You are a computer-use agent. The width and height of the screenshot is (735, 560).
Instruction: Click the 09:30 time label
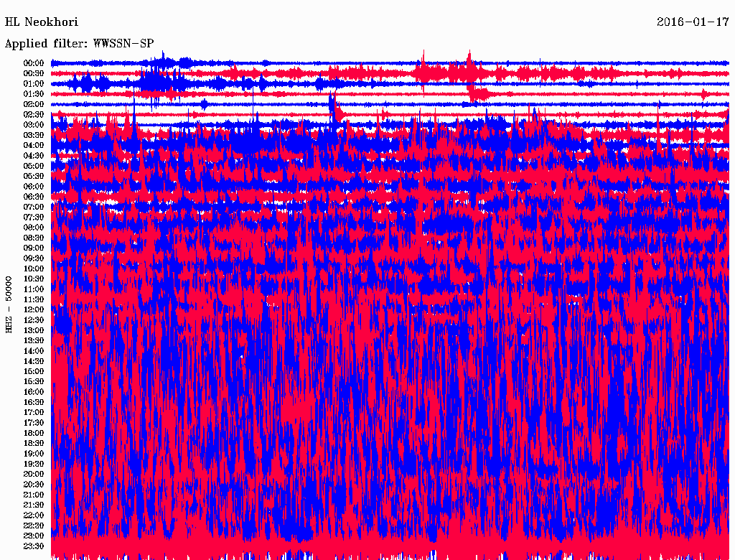tap(34, 258)
